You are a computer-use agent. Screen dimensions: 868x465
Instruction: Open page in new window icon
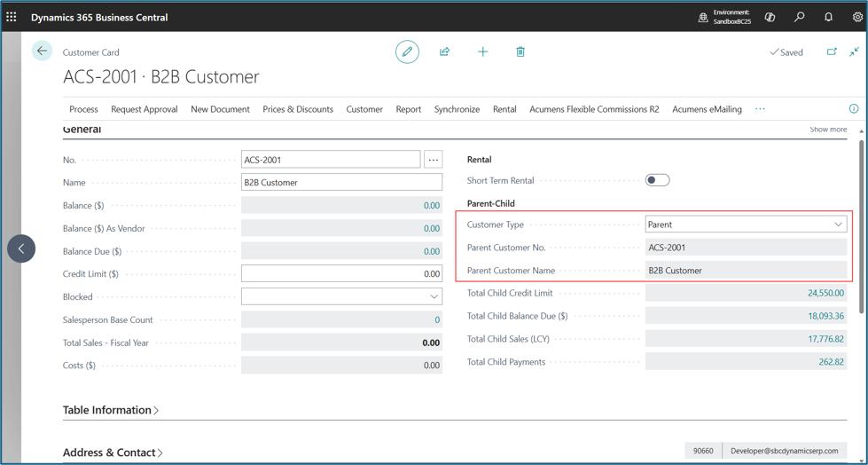click(x=832, y=51)
